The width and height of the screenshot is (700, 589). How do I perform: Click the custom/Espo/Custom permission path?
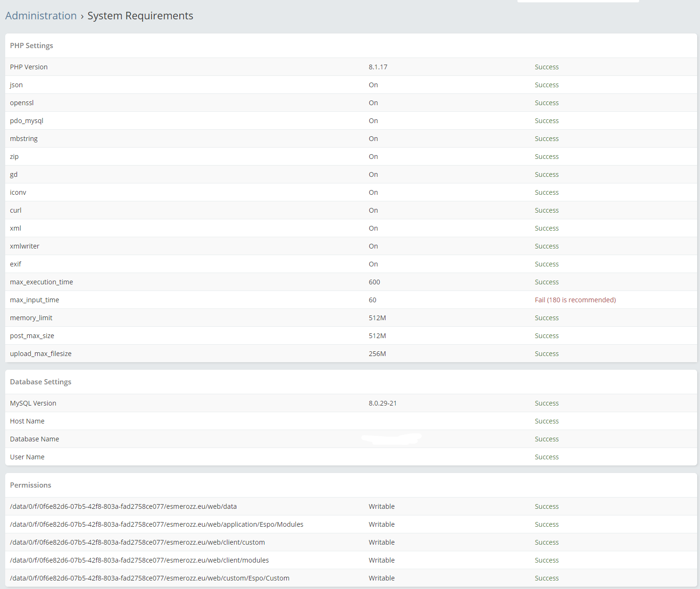(150, 578)
